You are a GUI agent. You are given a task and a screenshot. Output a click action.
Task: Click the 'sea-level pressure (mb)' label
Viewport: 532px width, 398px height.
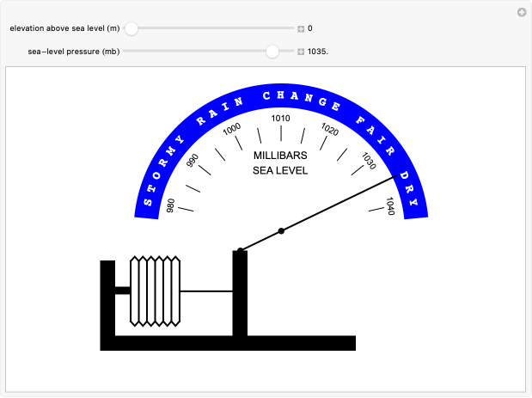point(74,52)
